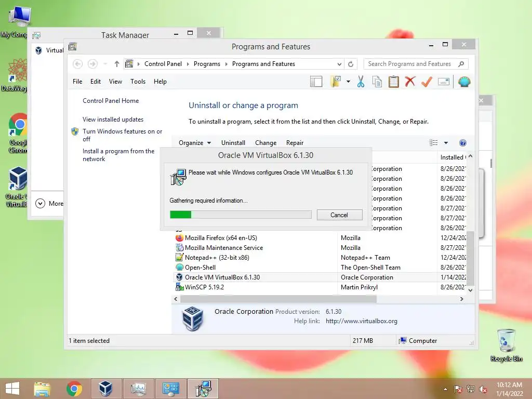Screen dimensions: 532x399
Task: Click the Action Center flag tray icon
Action: 458,389
